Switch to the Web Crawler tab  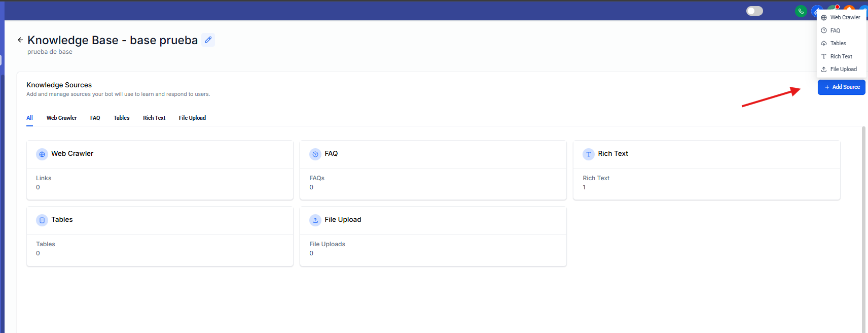point(61,118)
